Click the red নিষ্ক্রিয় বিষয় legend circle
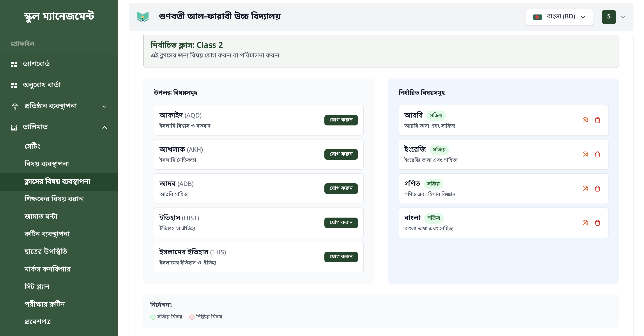Image resolution: width=644 pixels, height=336 pixels. tap(192, 317)
